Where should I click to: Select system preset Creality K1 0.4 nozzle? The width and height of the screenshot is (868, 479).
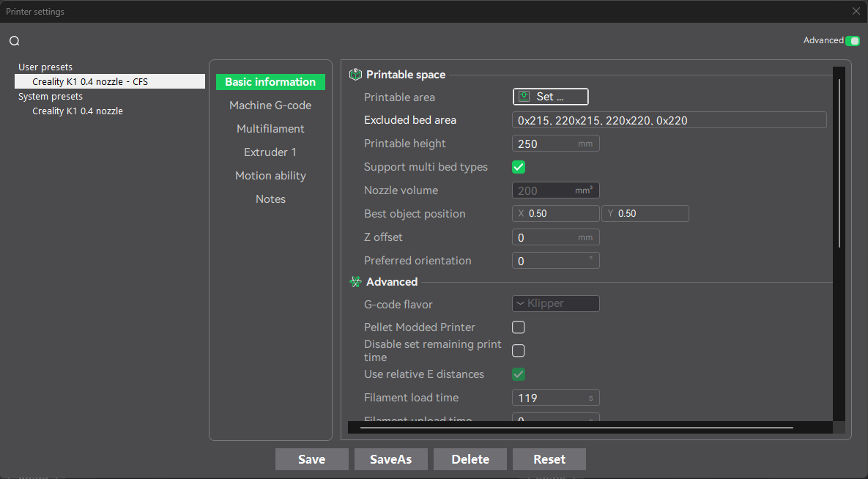click(x=78, y=111)
